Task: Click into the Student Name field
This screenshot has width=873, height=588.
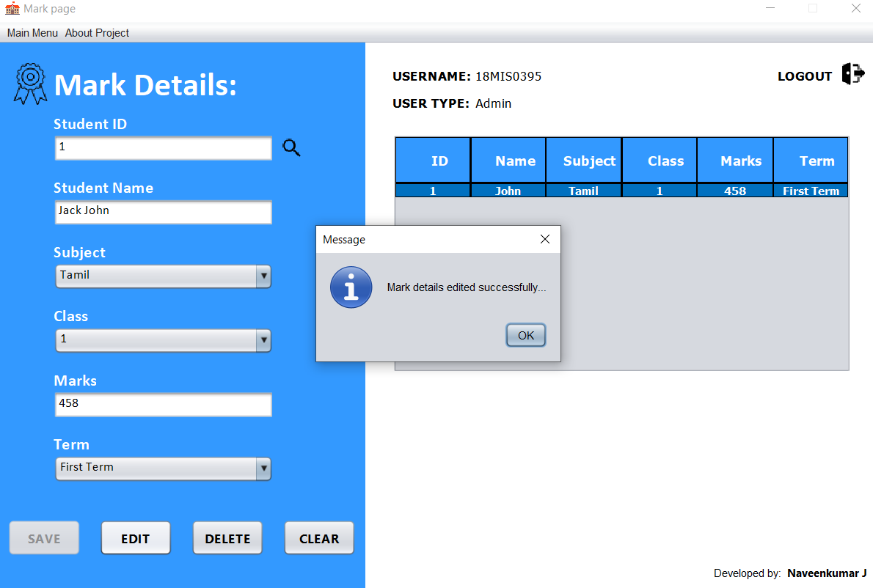Action: point(163,212)
